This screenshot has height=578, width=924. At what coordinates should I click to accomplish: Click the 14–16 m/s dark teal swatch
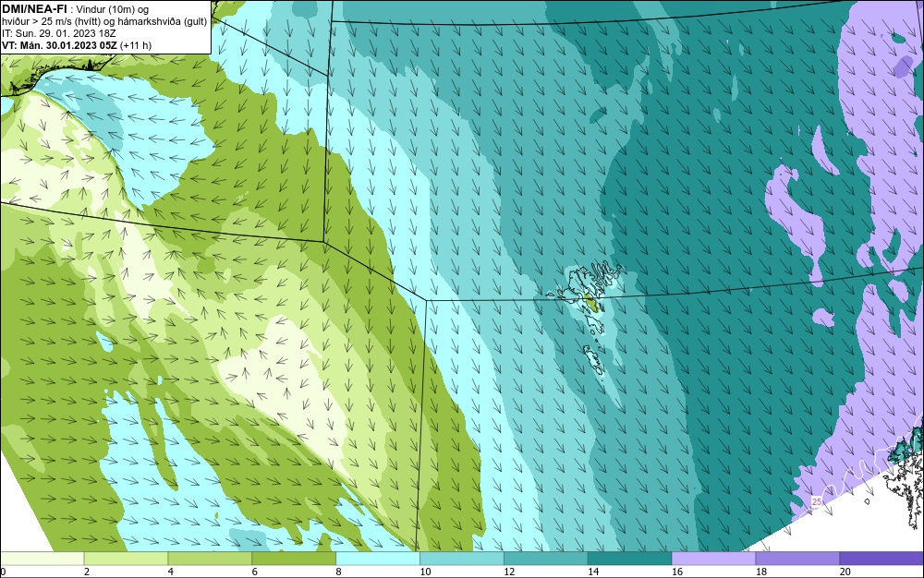coord(630,559)
